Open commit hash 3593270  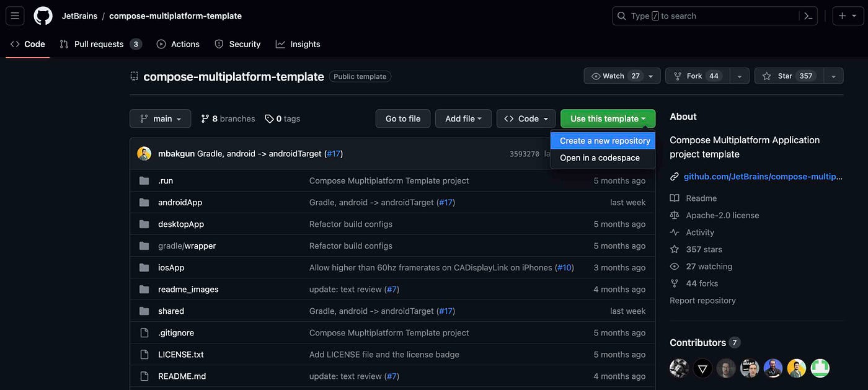(x=525, y=154)
